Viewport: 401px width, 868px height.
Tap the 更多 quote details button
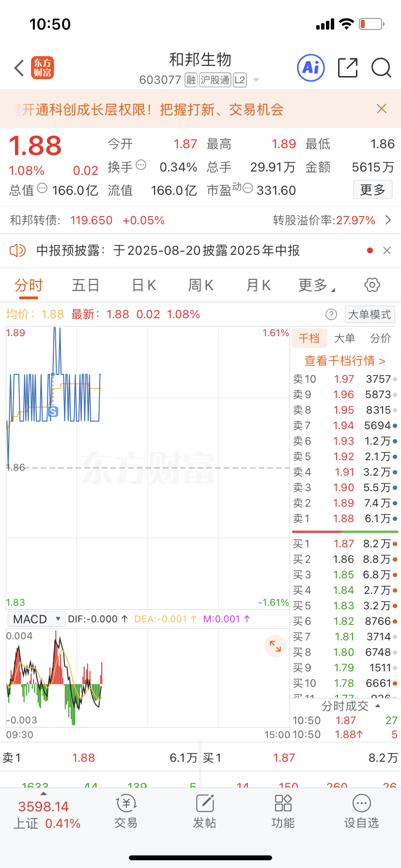(372, 189)
